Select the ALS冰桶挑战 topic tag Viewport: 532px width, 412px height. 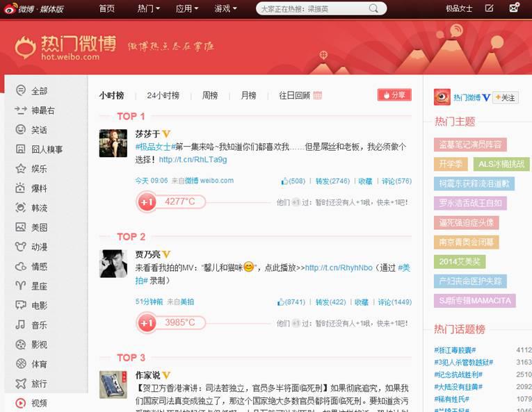coord(501,164)
